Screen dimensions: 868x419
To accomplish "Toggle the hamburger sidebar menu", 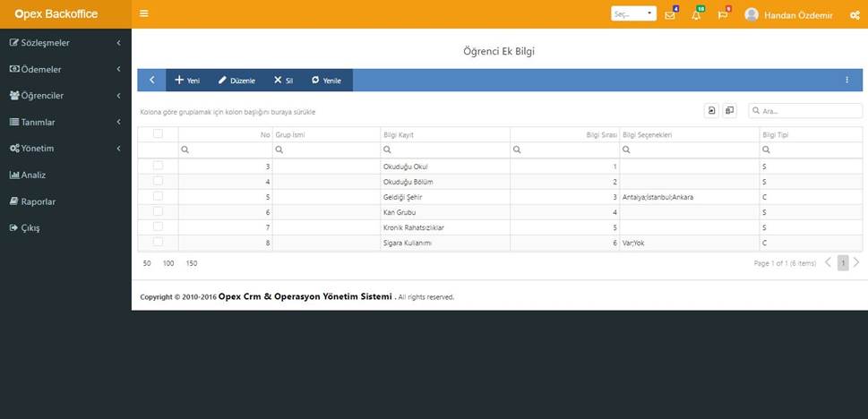I will pos(144,13).
